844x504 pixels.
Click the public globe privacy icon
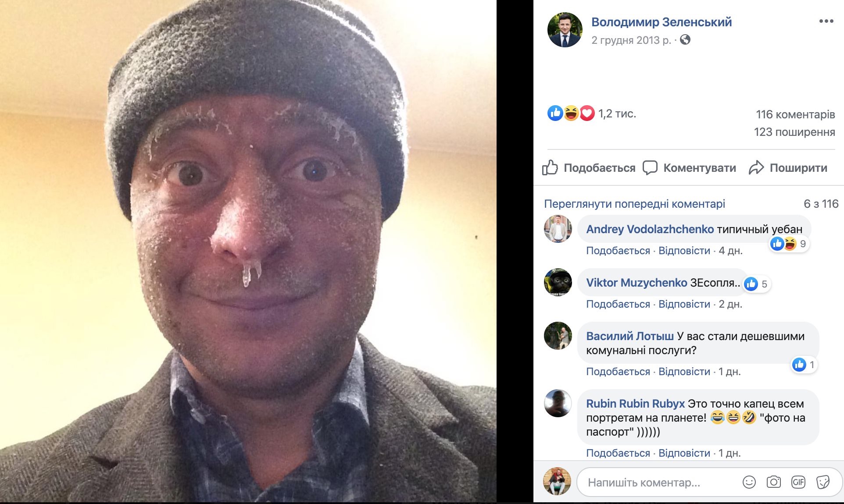tap(685, 40)
